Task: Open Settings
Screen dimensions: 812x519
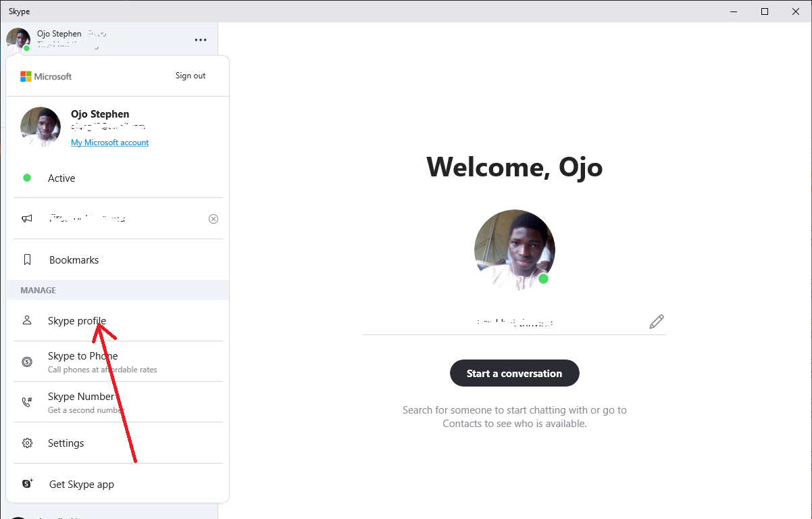Action: point(118,443)
